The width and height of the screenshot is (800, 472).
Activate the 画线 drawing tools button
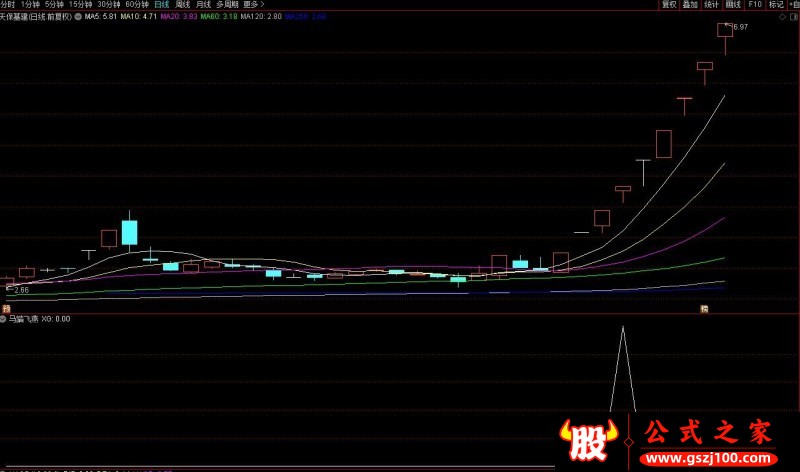(733, 5)
